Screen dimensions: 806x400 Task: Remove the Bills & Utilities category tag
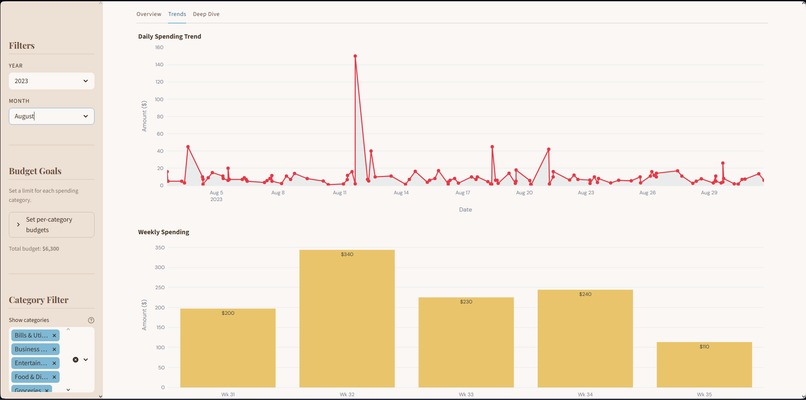(54, 335)
